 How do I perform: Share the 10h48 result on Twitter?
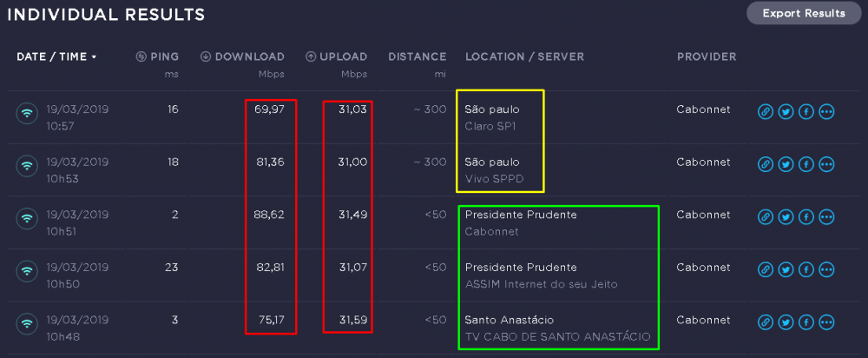786,322
